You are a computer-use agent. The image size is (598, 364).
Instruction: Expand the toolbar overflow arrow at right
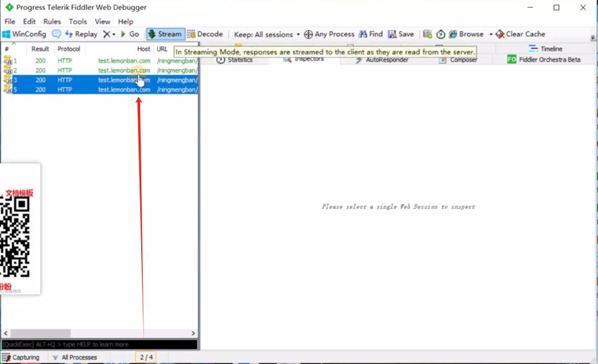tap(593, 38)
